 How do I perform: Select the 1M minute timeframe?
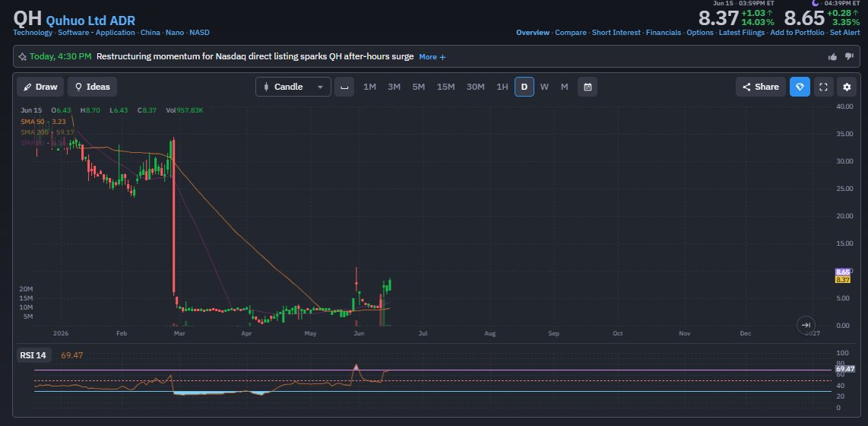click(x=370, y=87)
